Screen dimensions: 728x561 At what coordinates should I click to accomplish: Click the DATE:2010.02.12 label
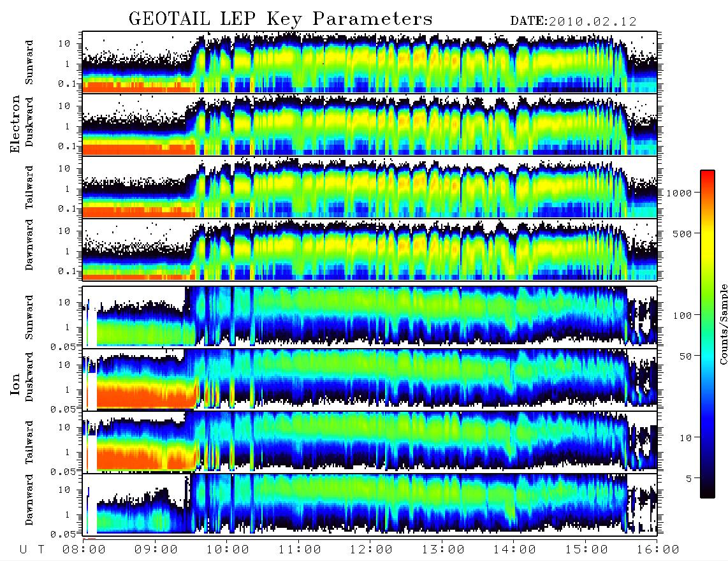coord(573,21)
